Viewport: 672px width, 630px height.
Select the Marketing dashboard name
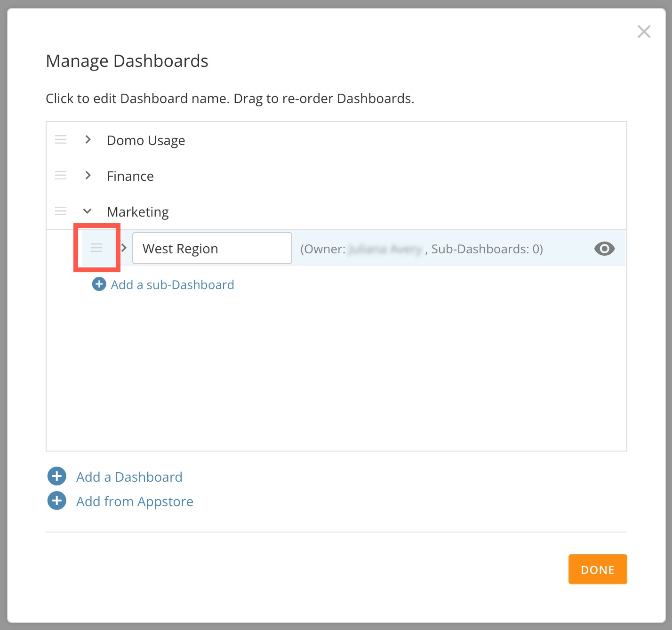pos(138,212)
